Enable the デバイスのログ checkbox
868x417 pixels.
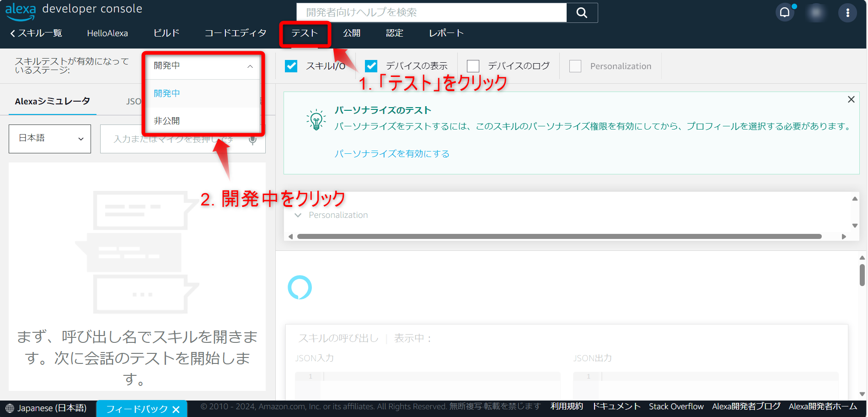tap(473, 66)
